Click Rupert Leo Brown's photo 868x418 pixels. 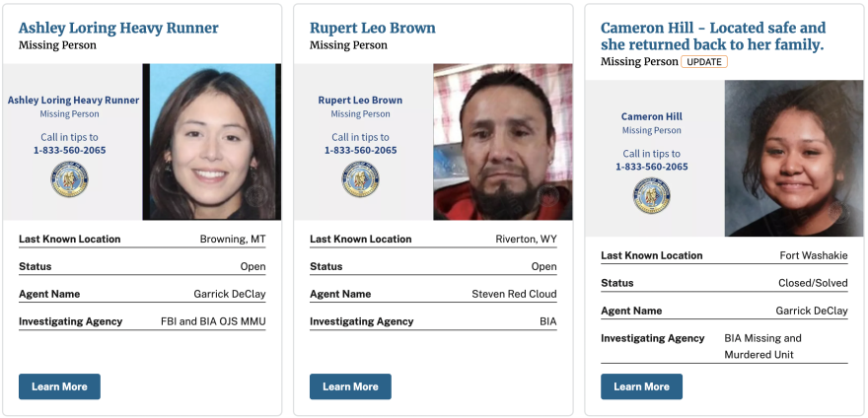pos(503,142)
